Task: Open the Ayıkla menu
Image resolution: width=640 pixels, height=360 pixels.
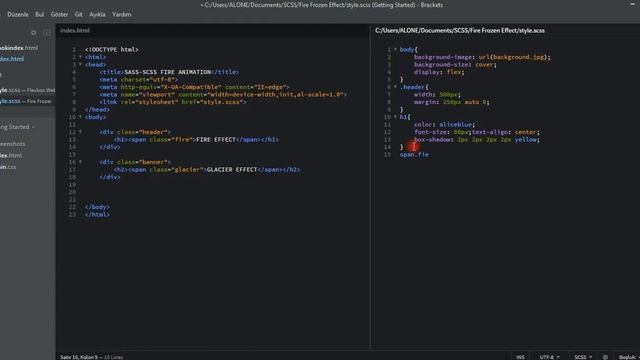Action: tap(97, 14)
